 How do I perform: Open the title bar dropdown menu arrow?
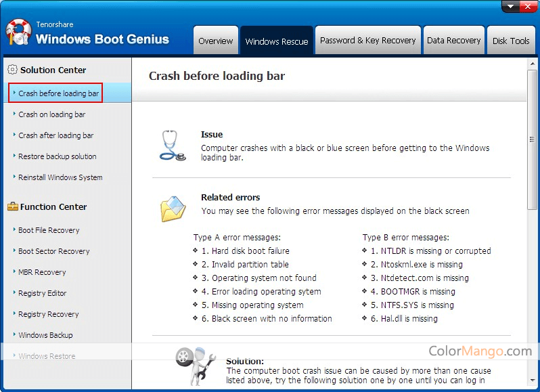[510, 7]
